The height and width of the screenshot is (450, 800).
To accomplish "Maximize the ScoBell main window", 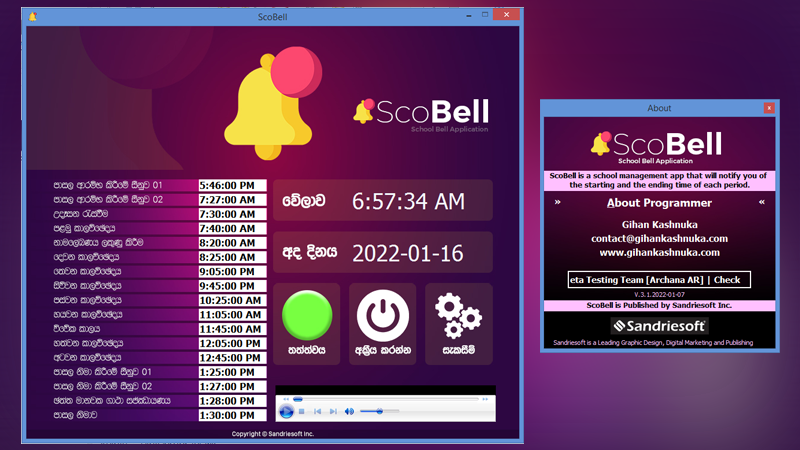I will (485, 15).
